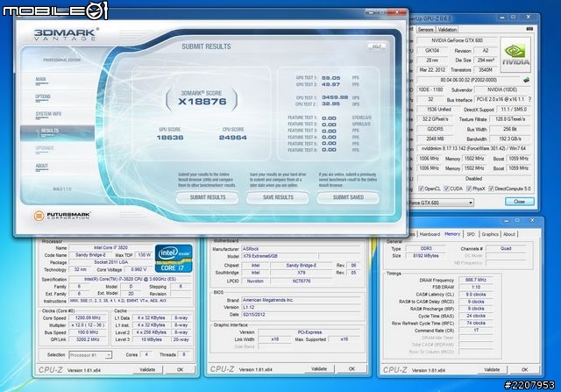Click the NVIDIA logo in GPU-Z
This screenshot has height=392, width=561.
click(515, 54)
